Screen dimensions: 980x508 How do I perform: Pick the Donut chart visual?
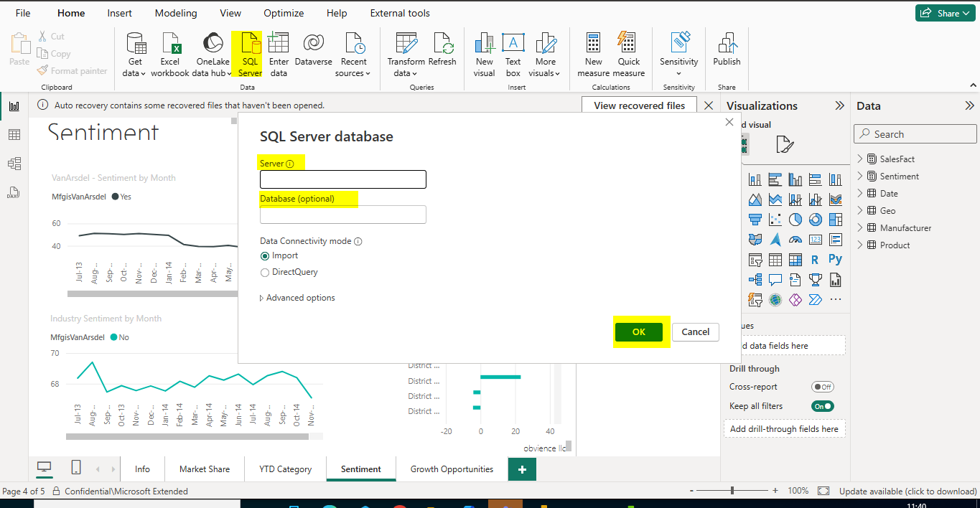815,220
